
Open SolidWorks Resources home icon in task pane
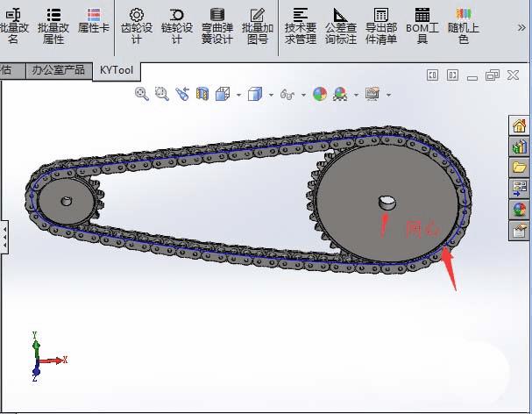(519, 125)
